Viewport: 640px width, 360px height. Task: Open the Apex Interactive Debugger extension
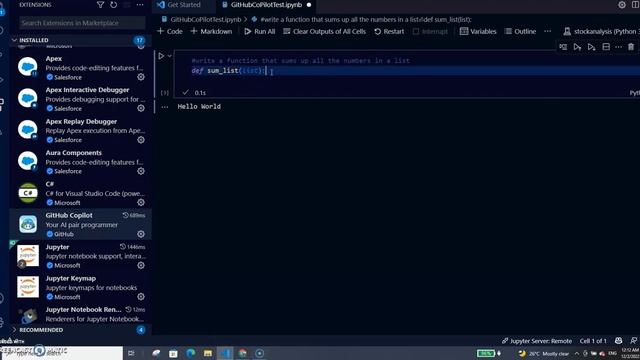(81, 99)
